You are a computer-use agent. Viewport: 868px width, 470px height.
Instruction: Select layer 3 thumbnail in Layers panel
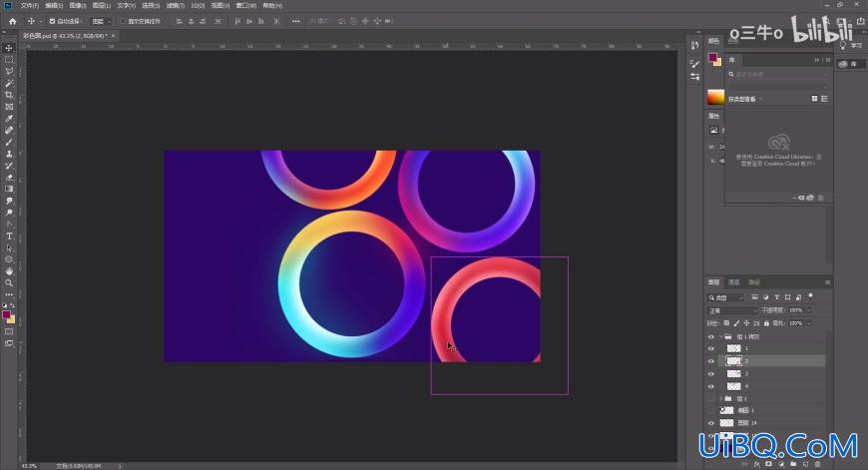click(733, 373)
